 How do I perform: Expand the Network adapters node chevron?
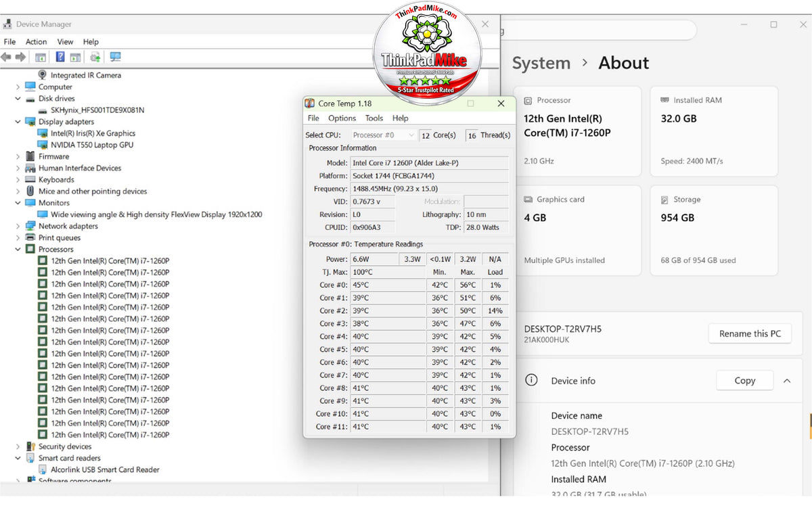pyautogui.click(x=18, y=226)
